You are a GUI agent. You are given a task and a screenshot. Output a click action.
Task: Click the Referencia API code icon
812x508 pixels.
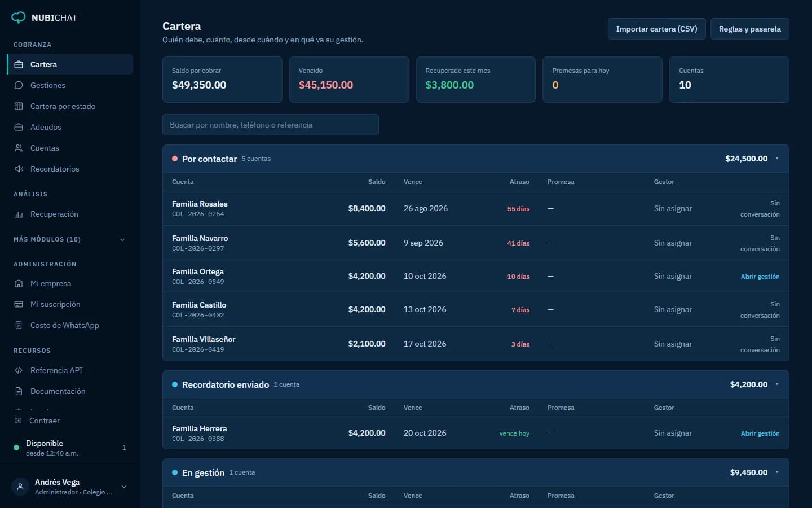pos(19,370)
